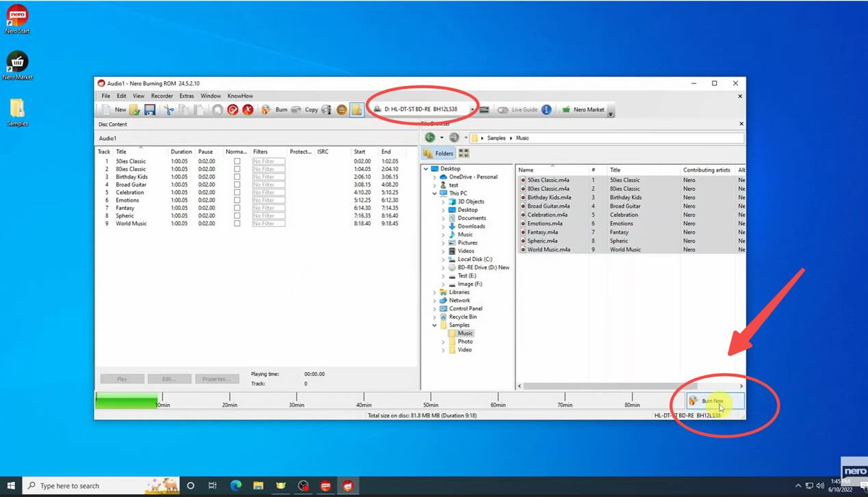Eject the disc using the eject icon

(341, 109)
